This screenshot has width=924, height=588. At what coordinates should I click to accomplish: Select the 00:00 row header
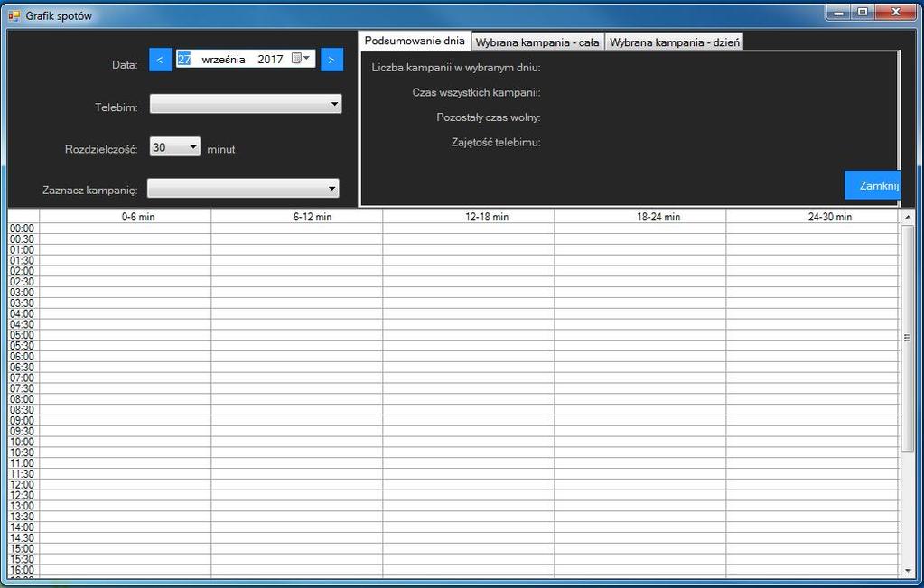coord(23,229)
